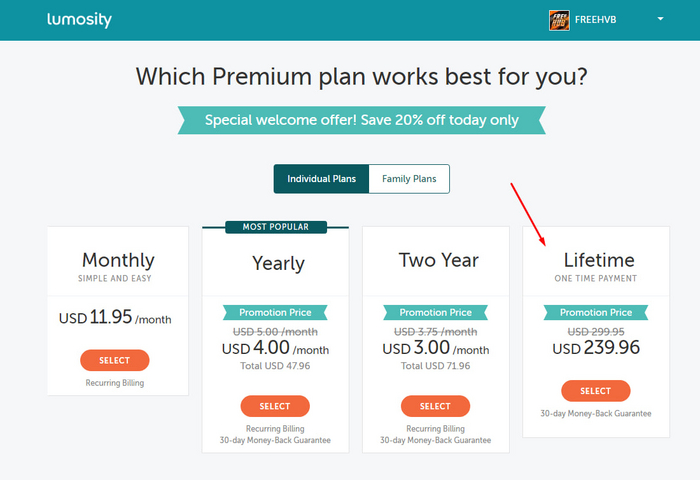Viewport: 700px width, 480px height.
Task: Click the Monthly plan heading
Action: [x=118, y=260]
